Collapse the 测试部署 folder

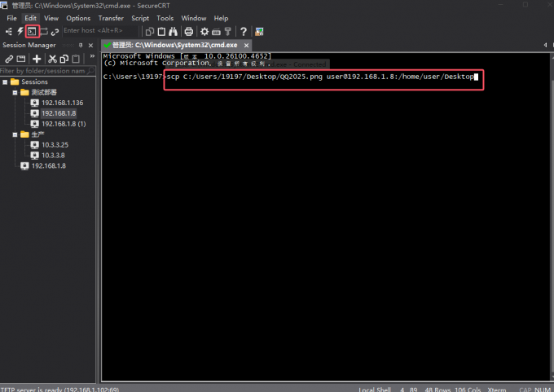(x=15, y=93)
